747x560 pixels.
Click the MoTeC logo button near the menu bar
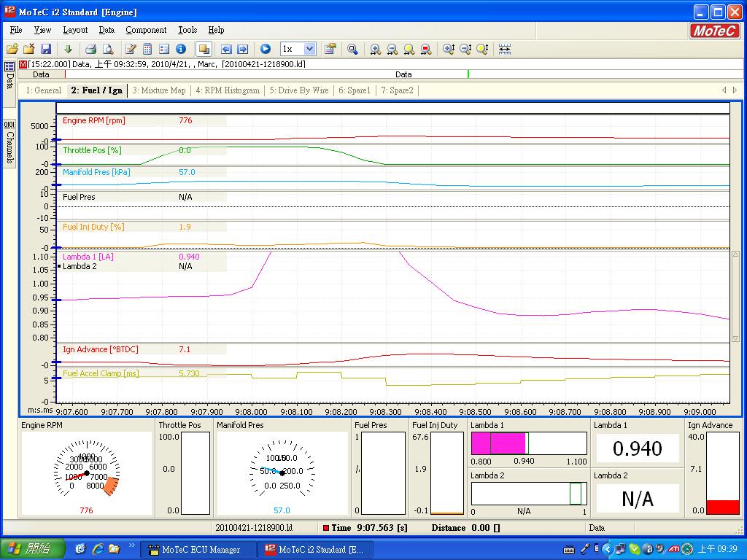click(715, 31)
